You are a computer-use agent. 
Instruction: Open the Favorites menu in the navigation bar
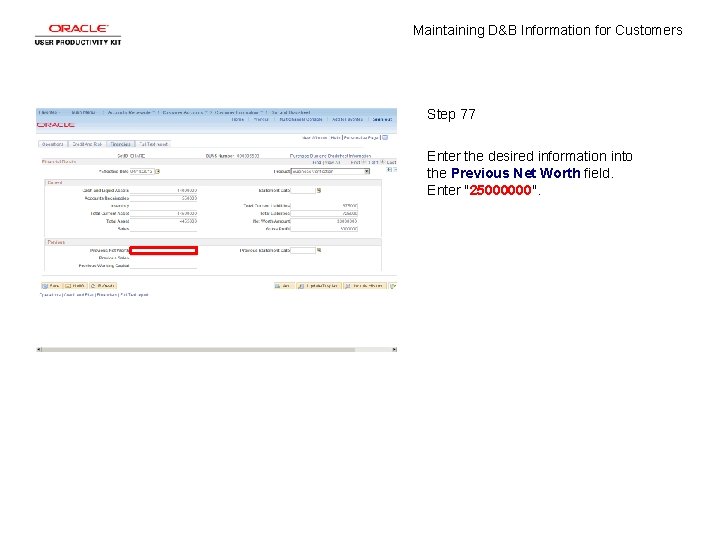pyautogui.click(x=49, y=112)
